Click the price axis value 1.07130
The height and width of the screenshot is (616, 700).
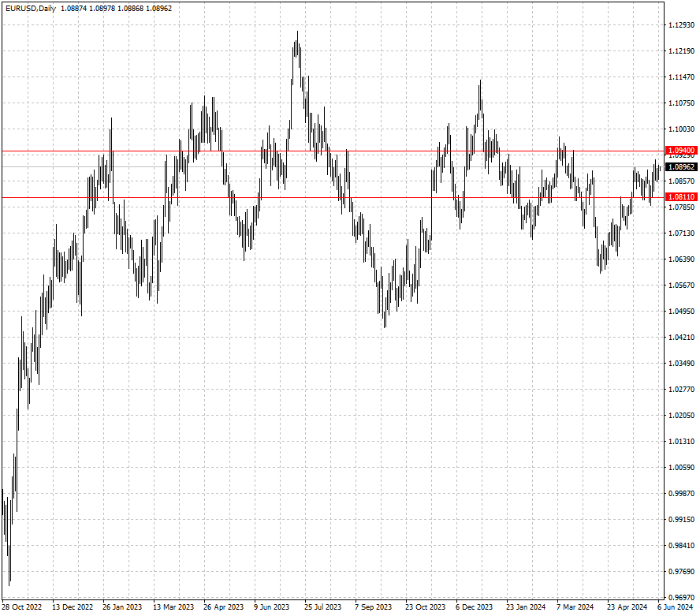point(681,233)
